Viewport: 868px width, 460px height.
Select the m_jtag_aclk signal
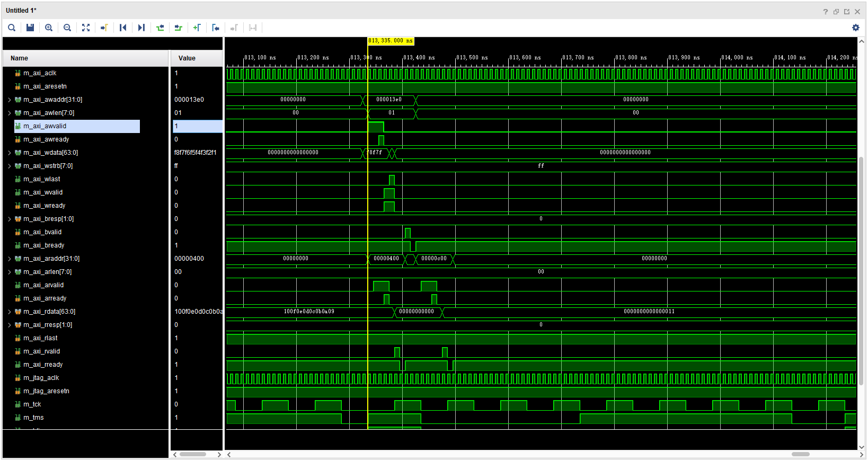(41, 378)
